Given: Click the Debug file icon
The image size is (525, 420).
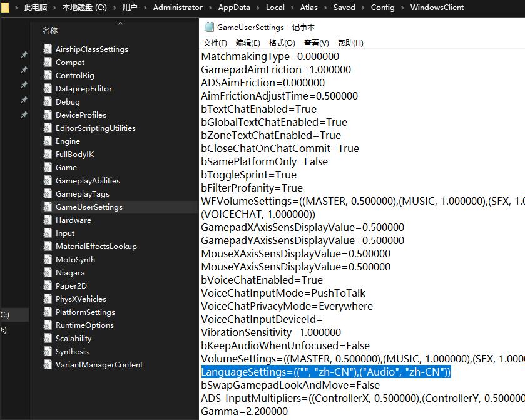Looking at the screenshot, I should (48, 101).
